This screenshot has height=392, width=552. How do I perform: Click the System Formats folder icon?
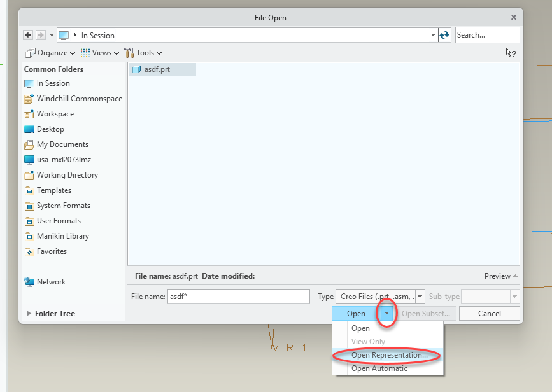[29, 206]
